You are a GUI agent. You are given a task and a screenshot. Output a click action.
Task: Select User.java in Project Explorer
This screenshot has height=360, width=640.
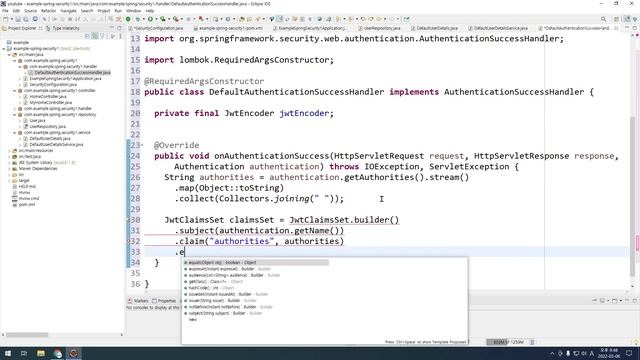[x=37, y=121]
